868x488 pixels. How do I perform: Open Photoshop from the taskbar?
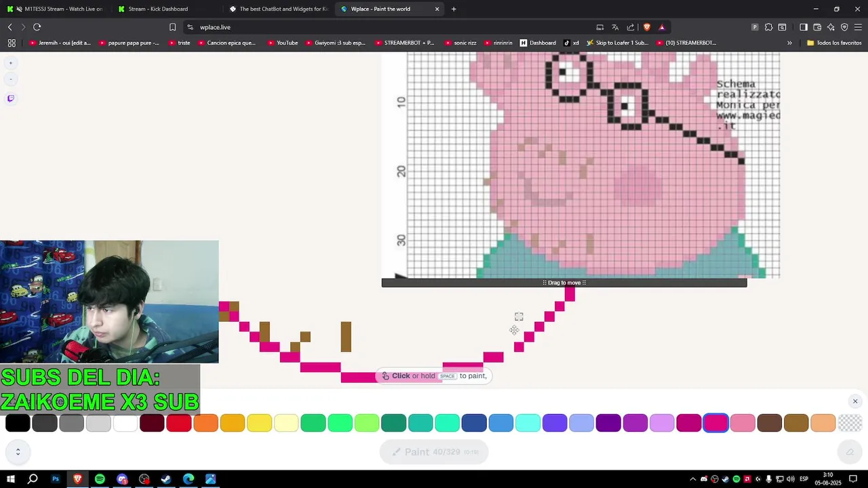[x=56, y=479]
